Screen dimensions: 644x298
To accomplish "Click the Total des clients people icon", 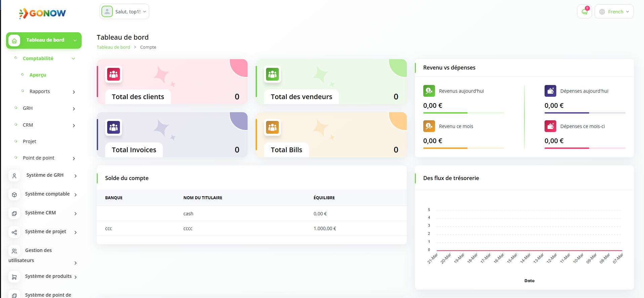I will pos(114,74).
